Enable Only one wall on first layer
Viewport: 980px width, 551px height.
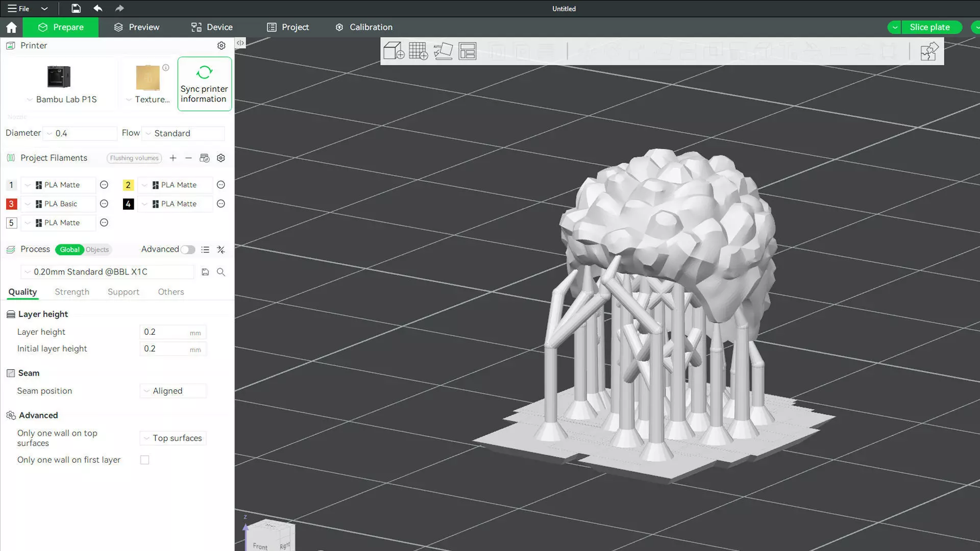pyautogui.click(x=145, y=460)
